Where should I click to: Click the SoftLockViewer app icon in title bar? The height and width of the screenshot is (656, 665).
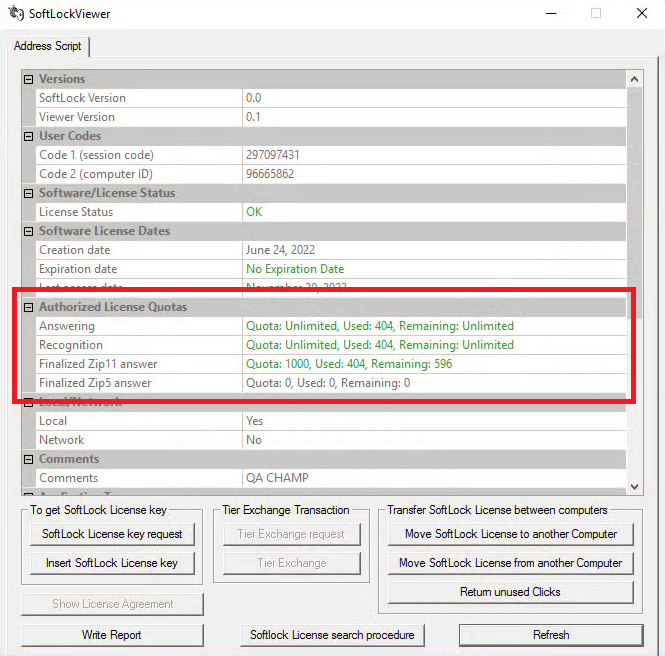pos(16,13)
